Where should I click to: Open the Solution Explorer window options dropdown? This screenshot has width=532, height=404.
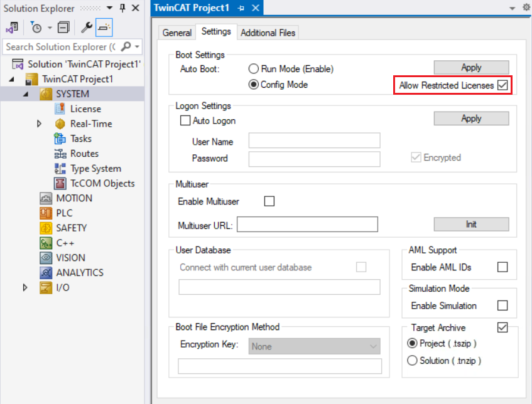[109, 8]
